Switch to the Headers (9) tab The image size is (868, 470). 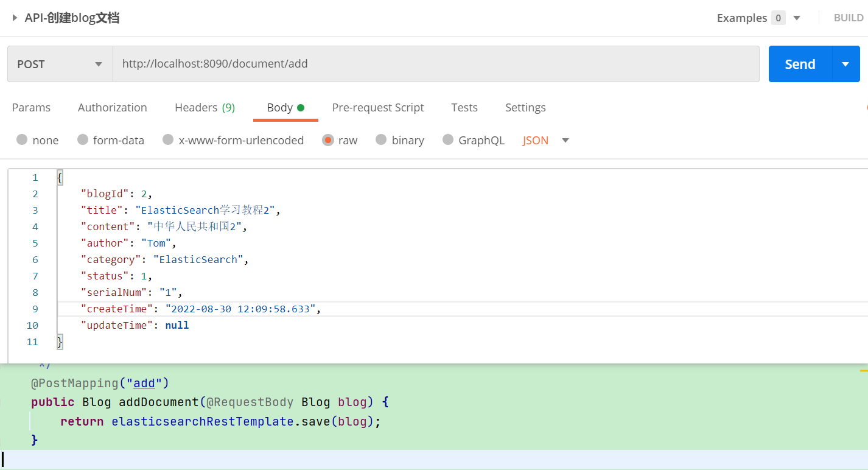205,107
